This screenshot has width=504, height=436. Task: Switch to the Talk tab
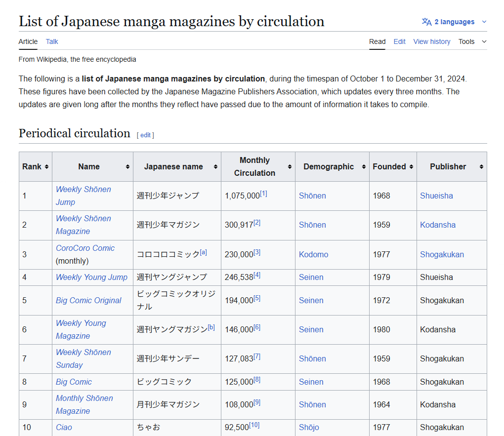coord(52,41)
